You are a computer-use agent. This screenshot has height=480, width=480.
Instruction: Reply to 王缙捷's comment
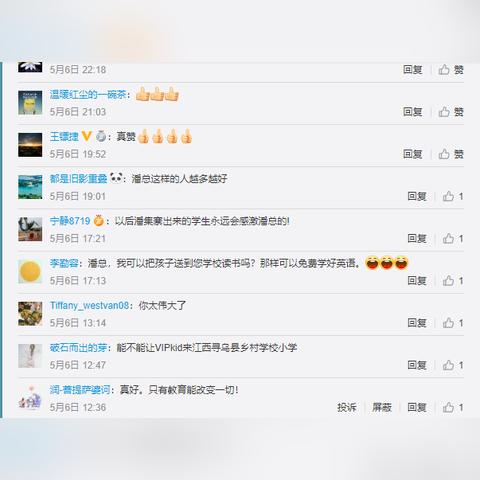pos(413,154)
